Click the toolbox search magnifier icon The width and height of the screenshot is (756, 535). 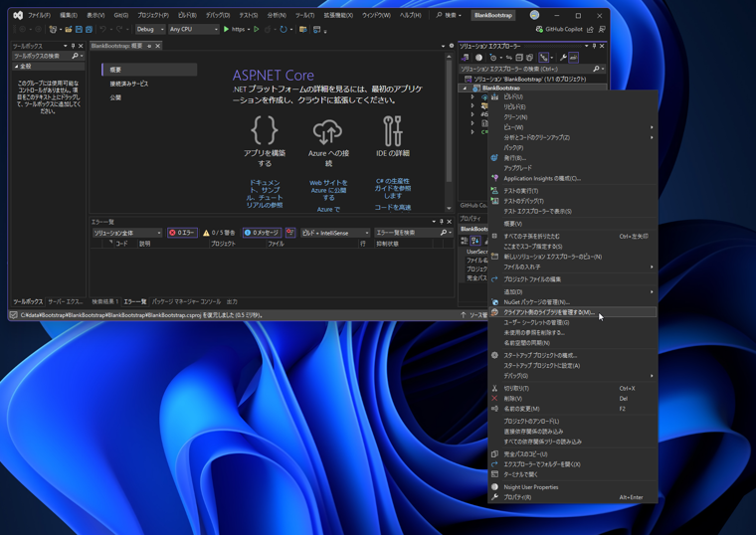[x=75, y=56]
